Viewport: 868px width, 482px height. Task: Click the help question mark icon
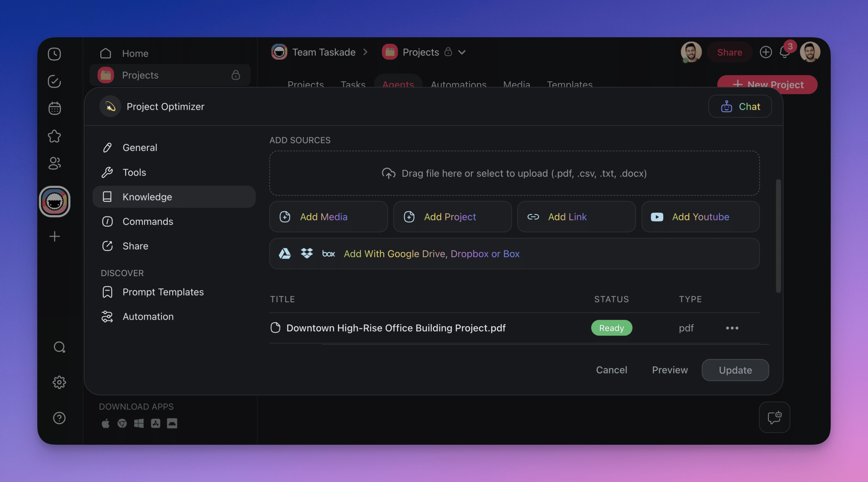tap(59, 418)
